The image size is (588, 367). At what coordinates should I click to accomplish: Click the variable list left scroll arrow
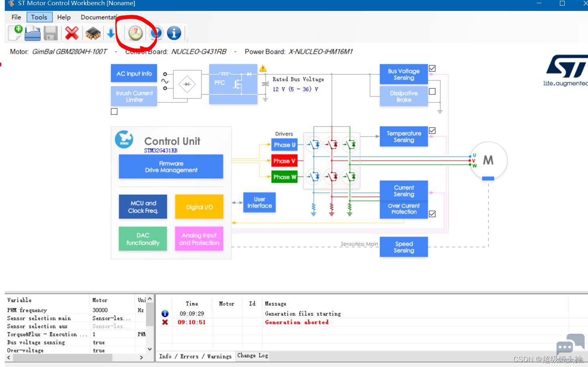(9, 357)
